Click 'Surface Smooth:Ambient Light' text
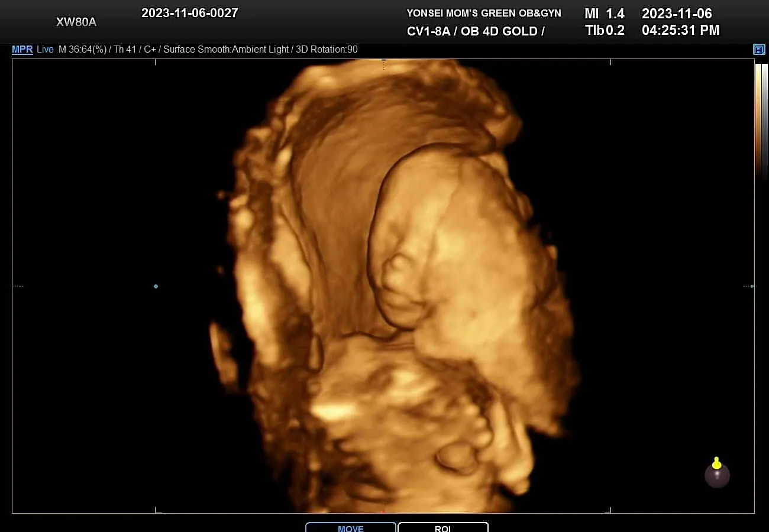 tap(226, 50)
